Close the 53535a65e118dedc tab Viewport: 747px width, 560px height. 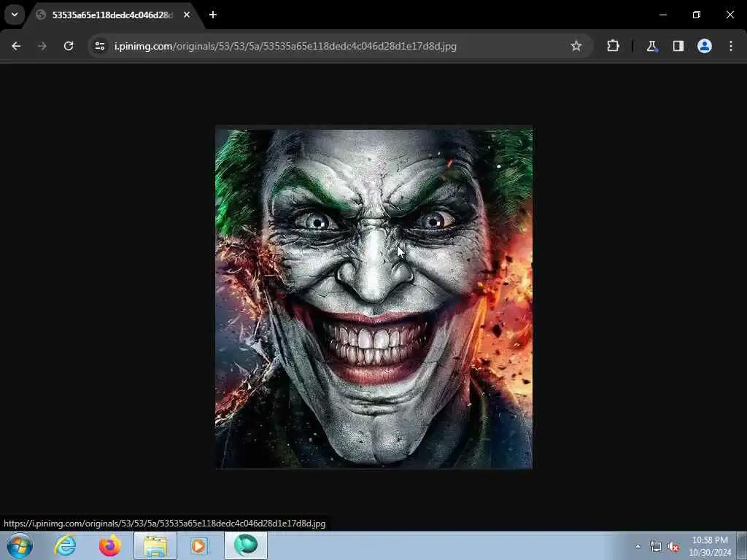coord(187,15)
